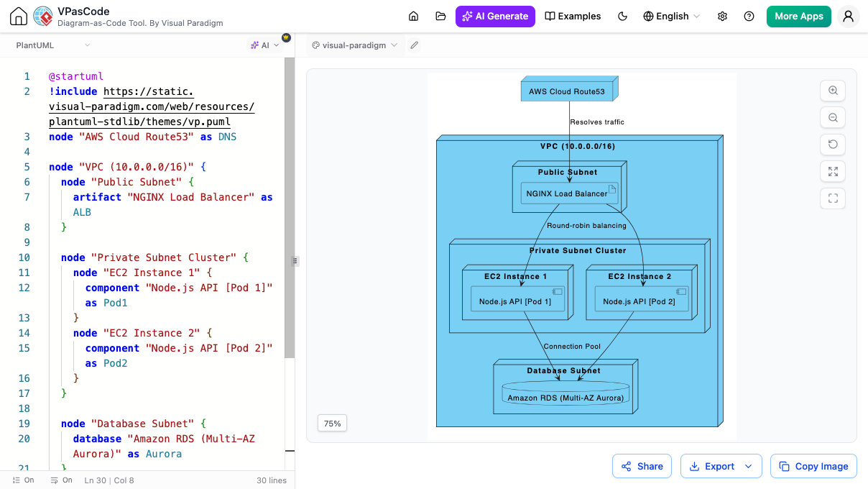Click the VPasCode title text
This screenshot has width=868, height=489.
pos(83,11)
